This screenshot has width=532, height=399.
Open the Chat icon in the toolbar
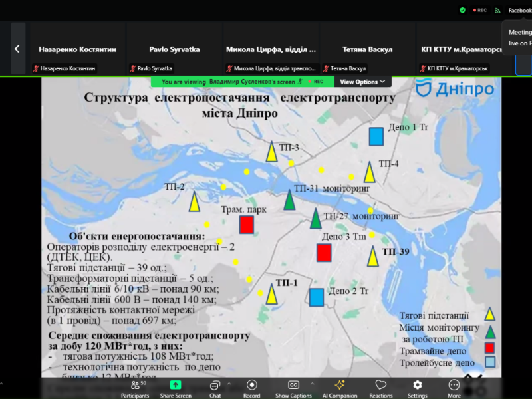pos(215,384)
